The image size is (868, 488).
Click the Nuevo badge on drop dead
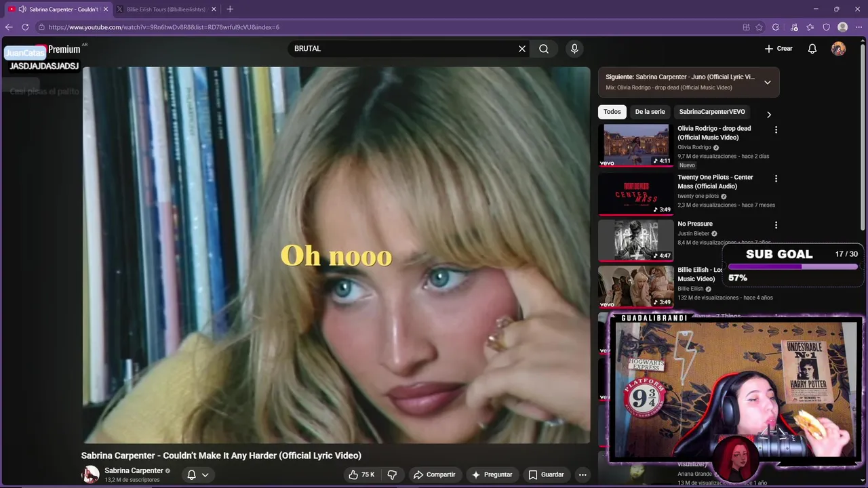click(x=687, y=165)
